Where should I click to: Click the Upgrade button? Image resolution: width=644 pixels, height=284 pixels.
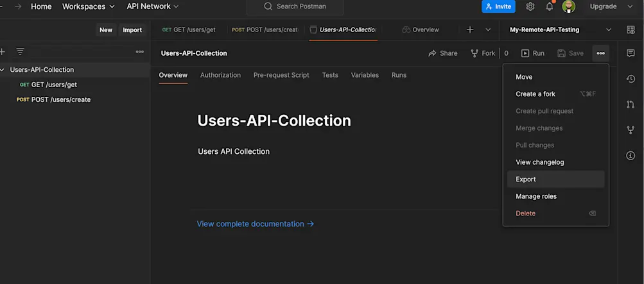(603, 6)
